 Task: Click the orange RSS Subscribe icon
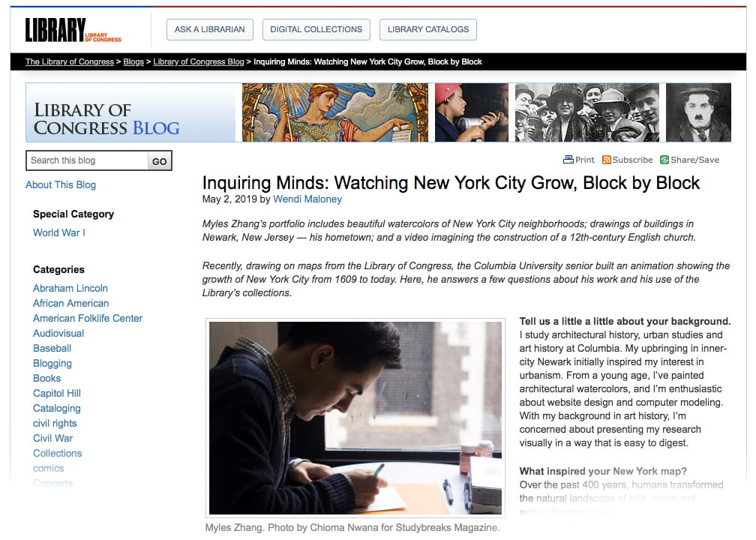[607, 160]
